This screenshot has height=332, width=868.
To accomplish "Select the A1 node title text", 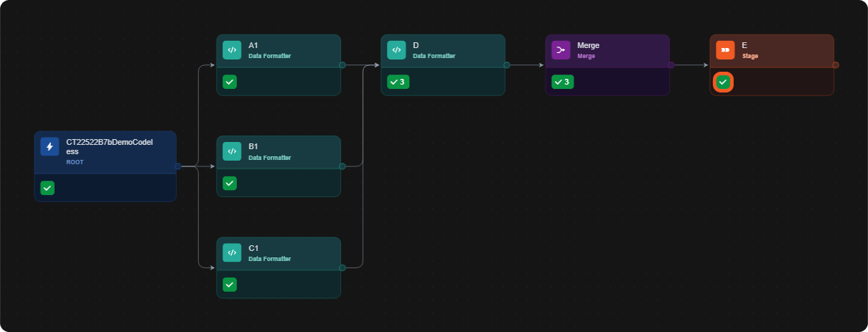I will pos(253,45).
